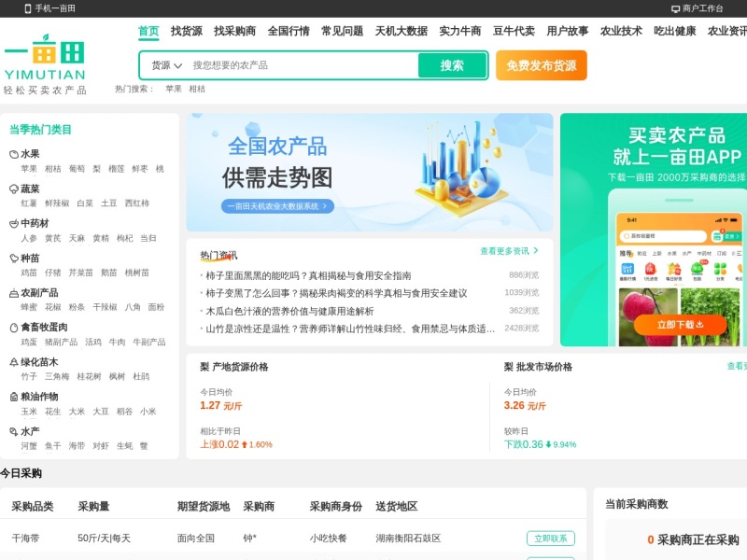Click the green 搜索 button
Viewport: 747px width, 560px height.
(x=452, y=65)
